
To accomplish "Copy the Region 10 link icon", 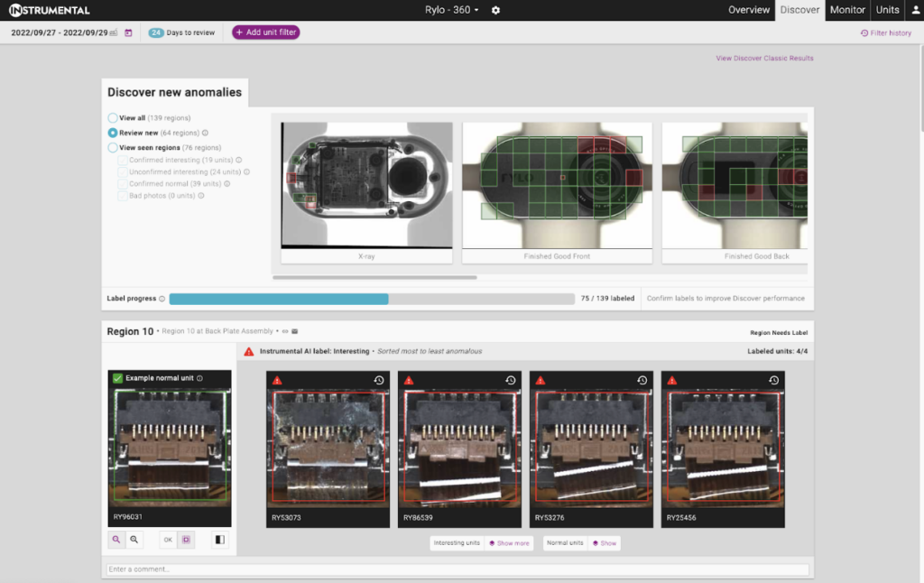I will pos(284,331).
